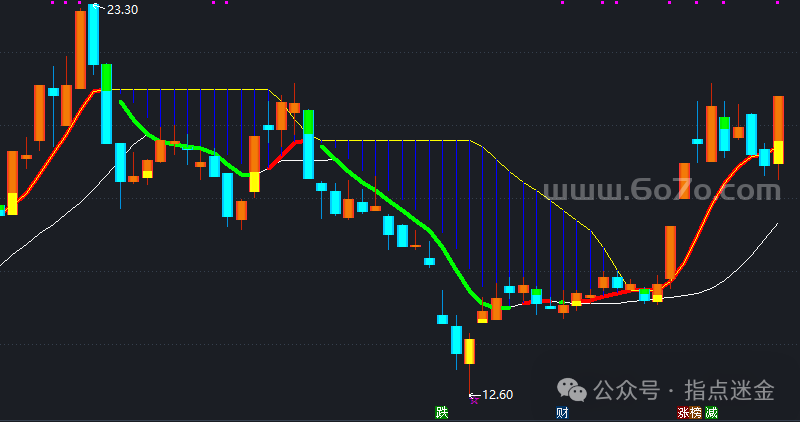Click the yellow horizontal resistance line

pos(400,140)
